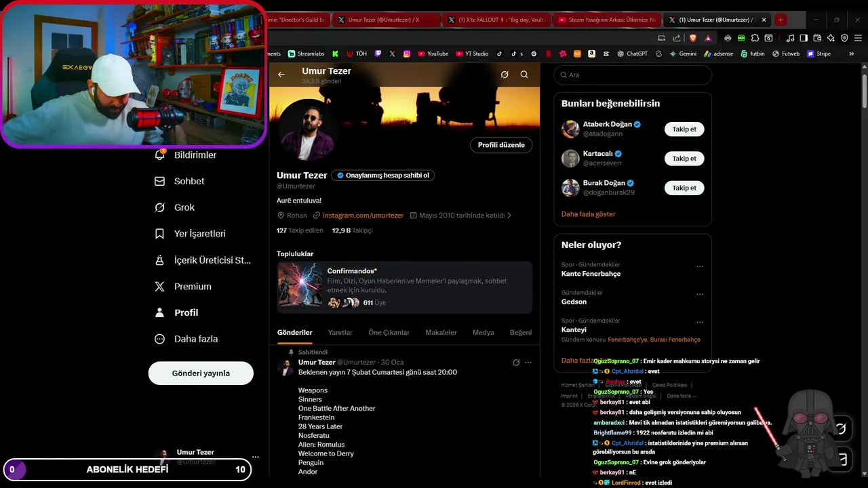Open Kick bookmark icon
Image resolution: width=868 pixels, height=488 pixels.
(x=335, y=54)
